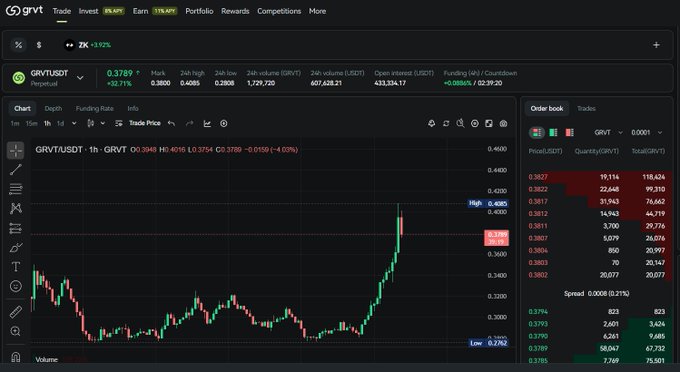The image size is (680, 372).
Task: Open the 0.0001 tick size dropdown
Action: click(x=647, y=133)
